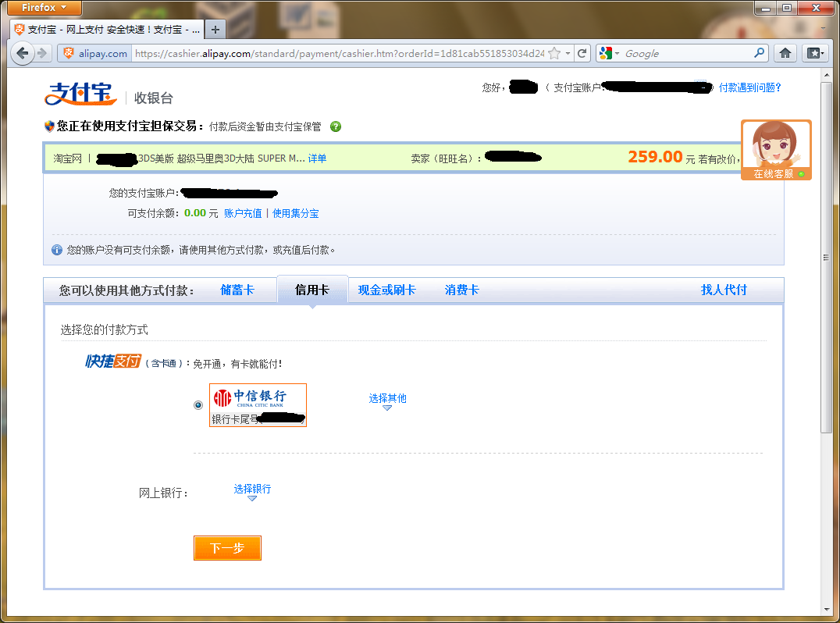
Task: Click the address bar URL field
Action: (x=340, y=53)
